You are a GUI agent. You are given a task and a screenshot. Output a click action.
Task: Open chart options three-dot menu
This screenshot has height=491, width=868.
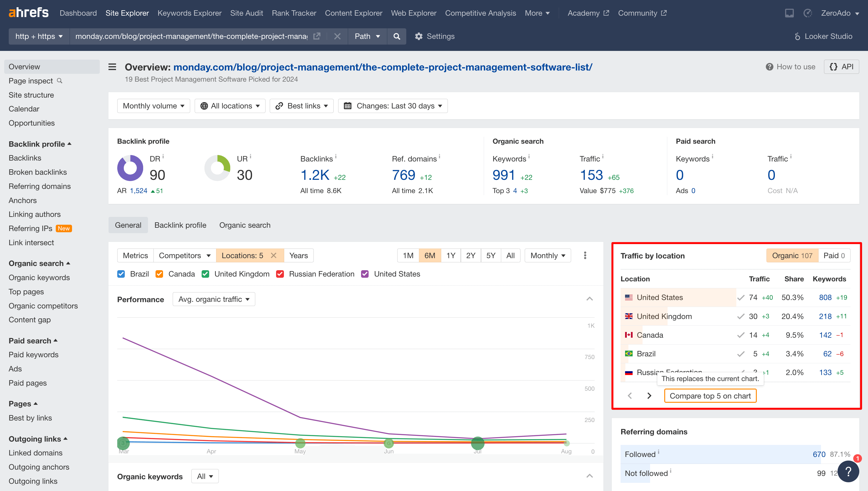pos(585,255)
